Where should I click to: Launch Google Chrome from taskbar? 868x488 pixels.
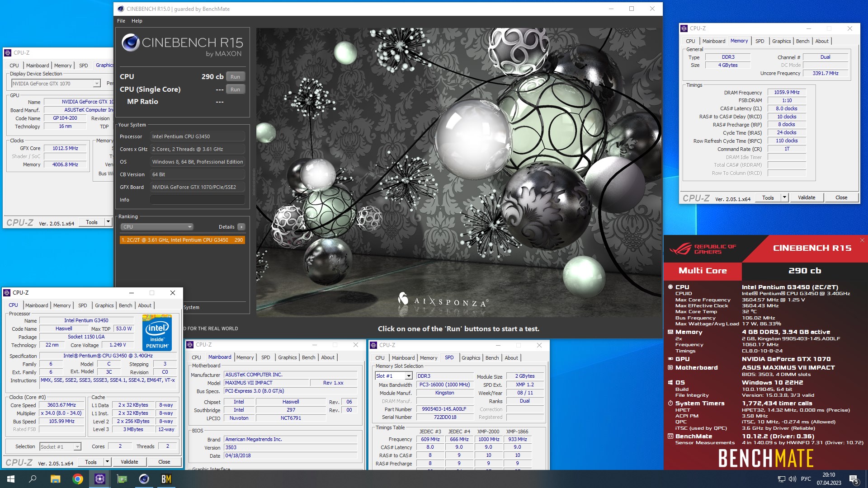coord(78,479)
